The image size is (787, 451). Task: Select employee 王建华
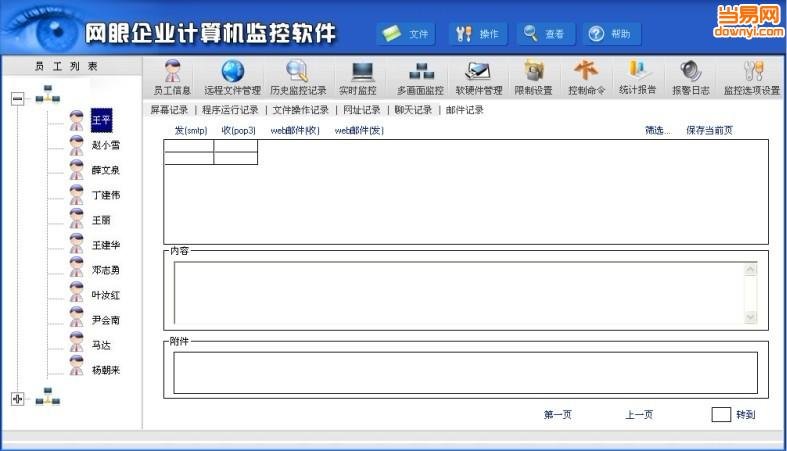pos(106,245)
